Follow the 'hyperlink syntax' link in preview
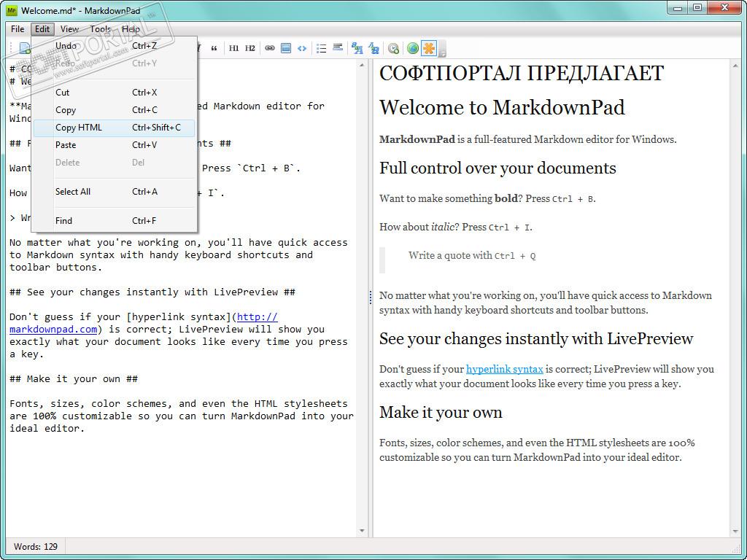Image resolution: width=747 pixels, height=560 pixels. coord(505,369)
